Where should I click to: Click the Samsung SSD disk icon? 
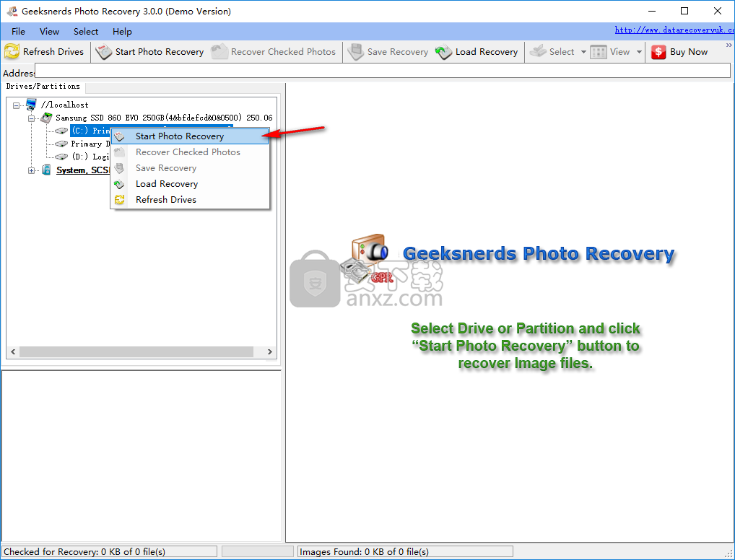[46, 118]
